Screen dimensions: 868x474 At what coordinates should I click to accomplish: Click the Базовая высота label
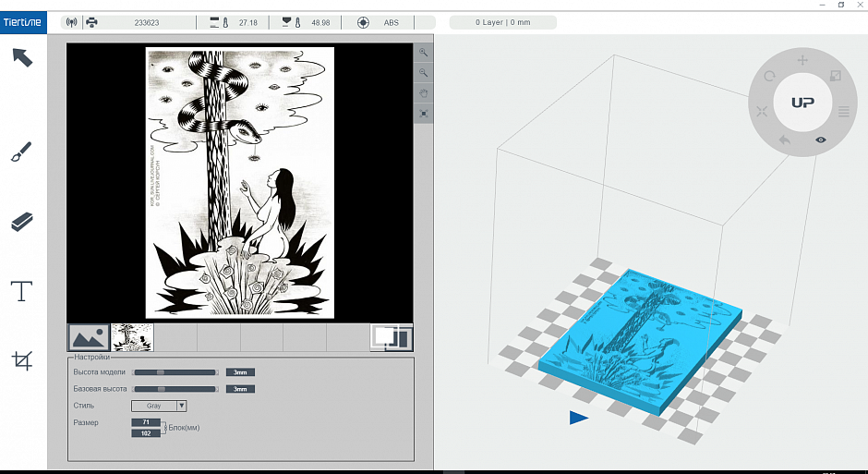point(100,389)
